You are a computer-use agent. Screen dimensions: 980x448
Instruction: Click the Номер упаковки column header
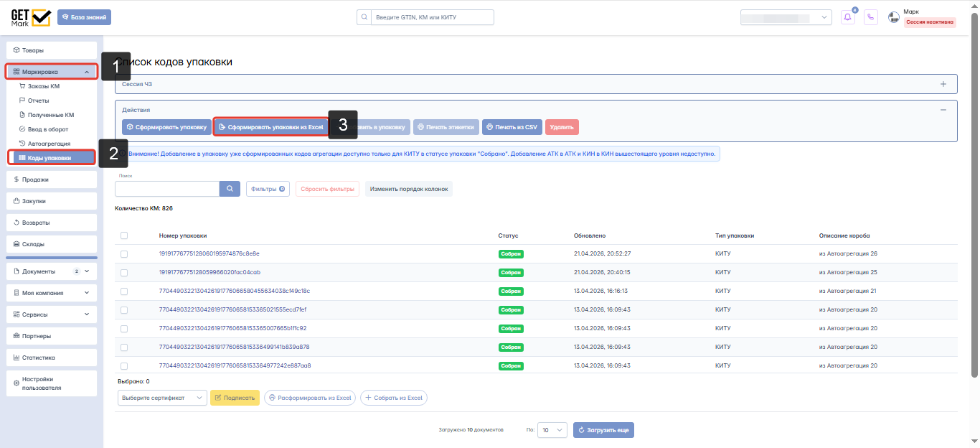point(183,235)
